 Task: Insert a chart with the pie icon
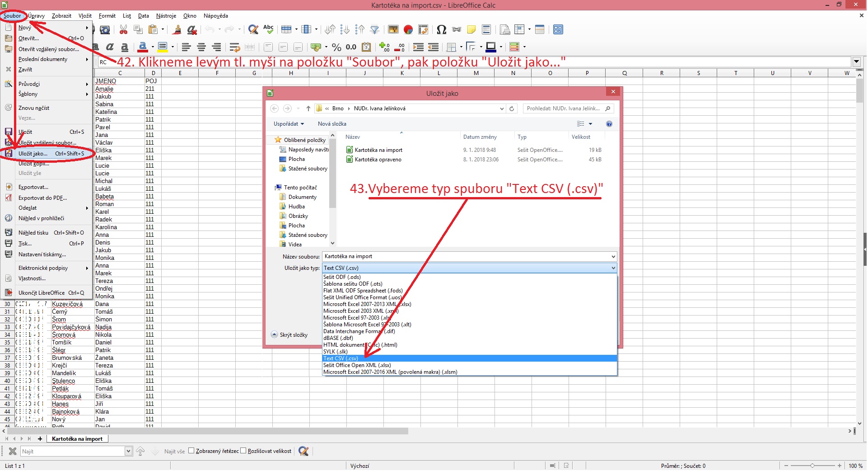point(408,30)
